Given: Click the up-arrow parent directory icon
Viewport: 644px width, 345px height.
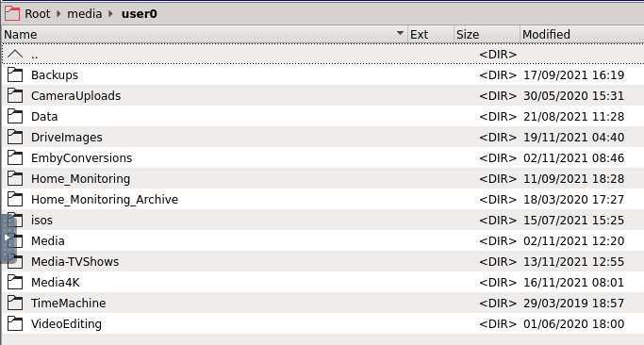Looking at the screenshot, I should click(x=15, y=54).
